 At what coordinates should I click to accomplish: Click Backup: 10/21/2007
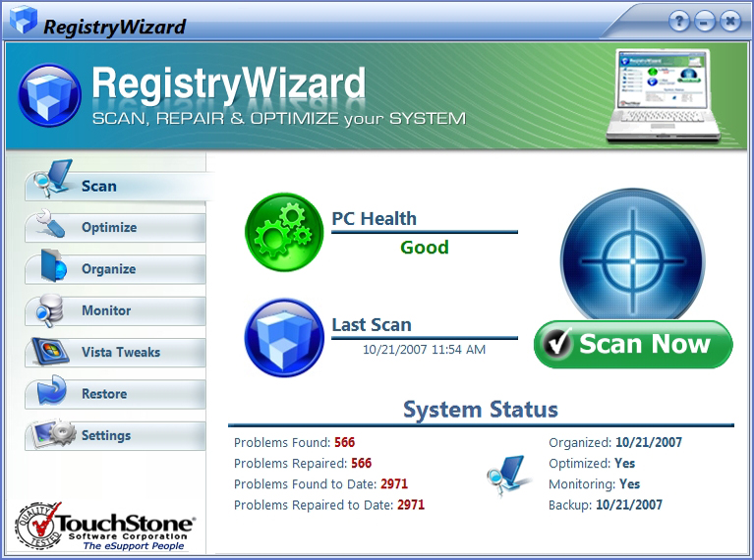pyautogui.click(x=605, y=505)
